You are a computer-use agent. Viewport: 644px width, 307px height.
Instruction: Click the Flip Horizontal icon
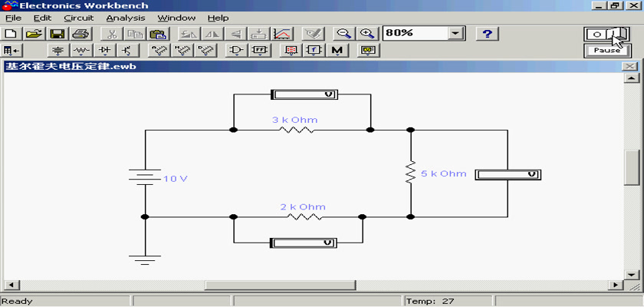[212, 34]
